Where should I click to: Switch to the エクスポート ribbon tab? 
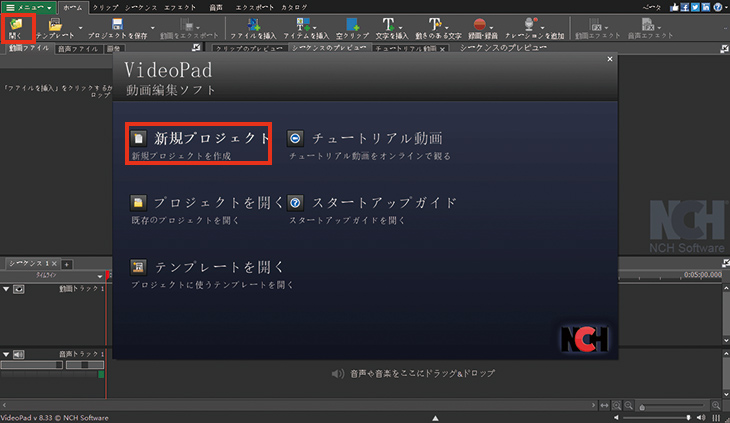pos(257,7)
